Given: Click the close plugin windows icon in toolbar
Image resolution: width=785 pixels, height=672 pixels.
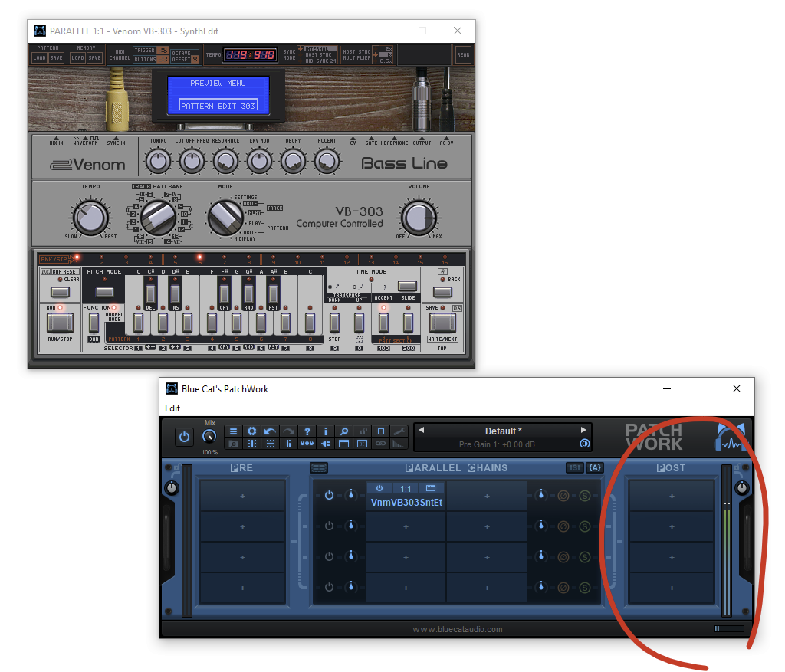Looking at the screenshot, I should pyautogui.click(x=363, y=444).
